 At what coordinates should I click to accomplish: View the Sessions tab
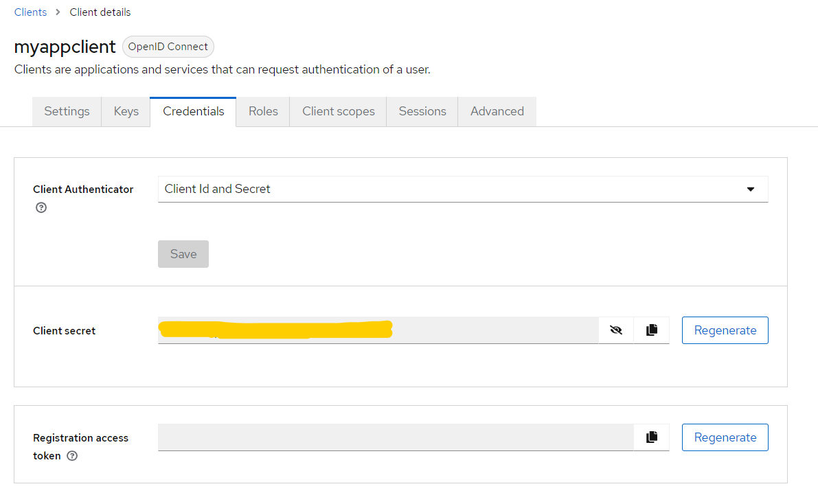point(422,111)
